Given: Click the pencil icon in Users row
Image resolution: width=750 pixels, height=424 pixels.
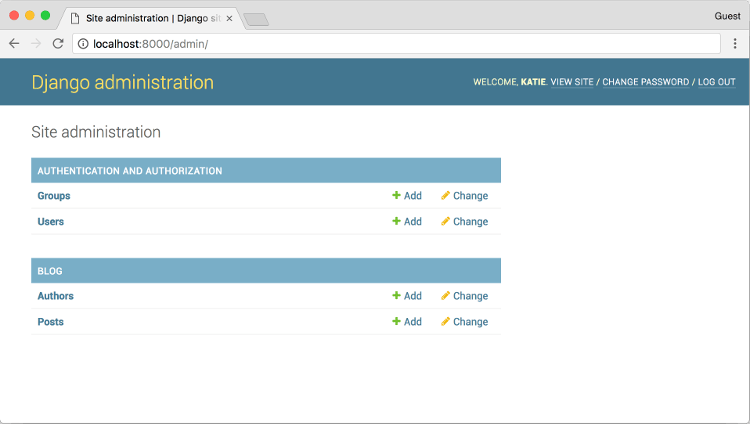Looking at the screenshot, I should coord(445,222).
